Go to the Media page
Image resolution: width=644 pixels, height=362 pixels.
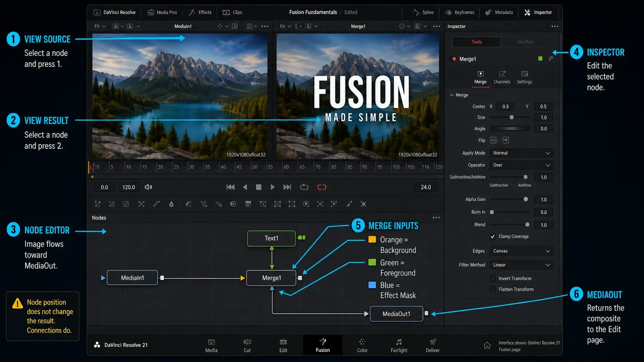(x=211, y=345)
